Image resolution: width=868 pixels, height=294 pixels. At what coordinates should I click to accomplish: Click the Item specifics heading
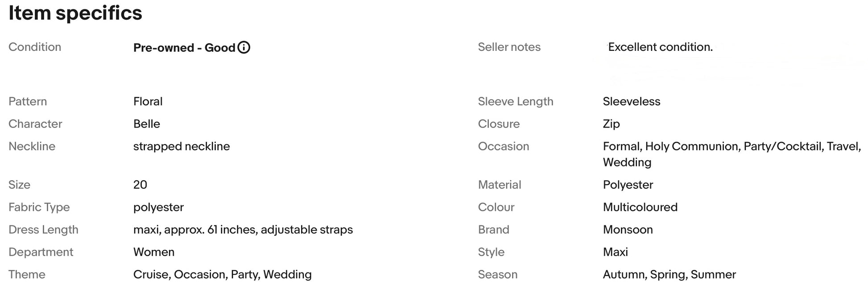(x=75, y=13)
